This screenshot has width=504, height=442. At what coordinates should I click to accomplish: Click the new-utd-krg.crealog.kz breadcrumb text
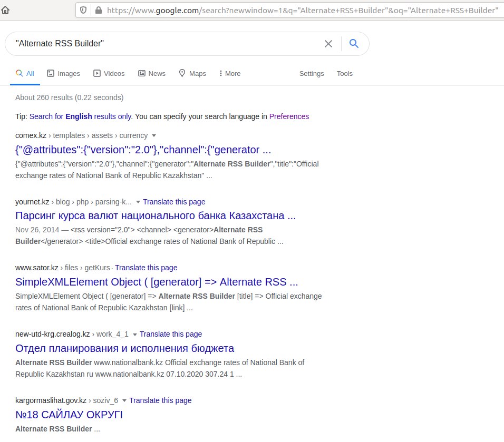click(72, 334)
